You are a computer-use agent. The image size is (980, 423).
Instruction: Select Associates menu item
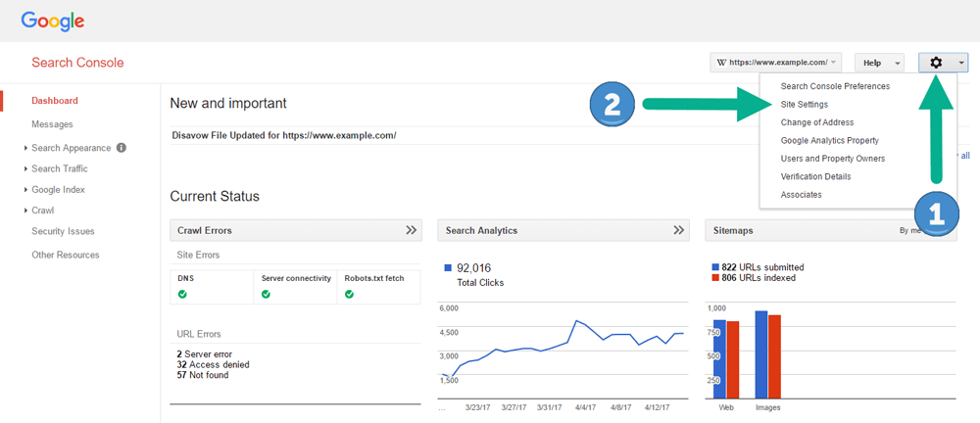802,195
